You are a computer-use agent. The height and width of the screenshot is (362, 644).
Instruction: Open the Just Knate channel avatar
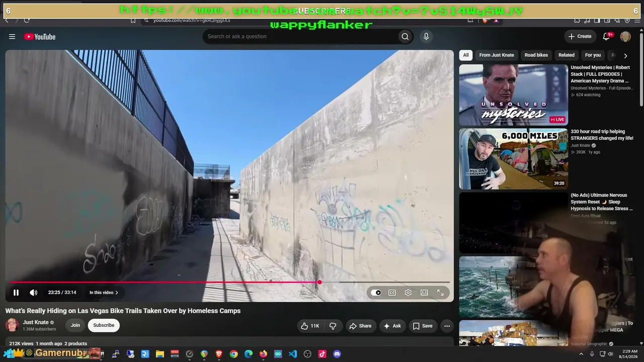point(12,325)
